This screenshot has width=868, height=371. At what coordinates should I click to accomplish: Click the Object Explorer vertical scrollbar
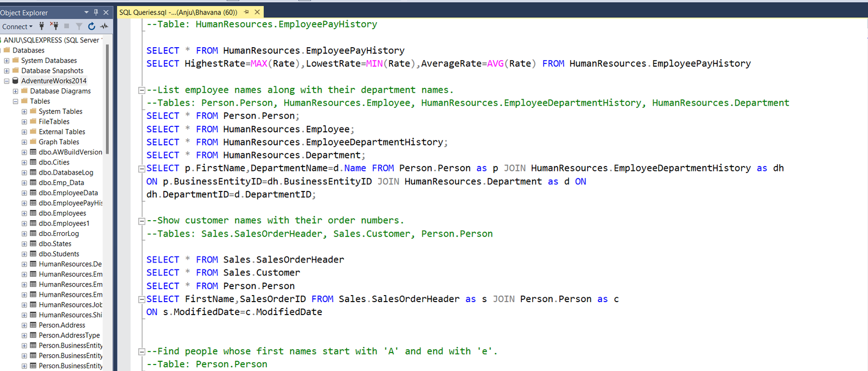107,98
